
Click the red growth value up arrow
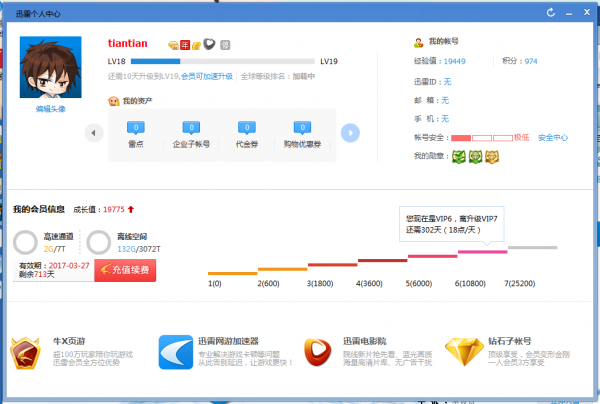131,209
